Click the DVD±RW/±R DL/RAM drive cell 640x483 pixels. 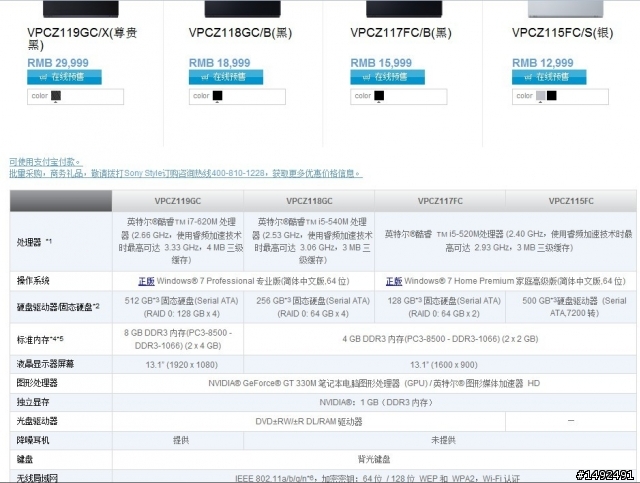coord(309,421)
